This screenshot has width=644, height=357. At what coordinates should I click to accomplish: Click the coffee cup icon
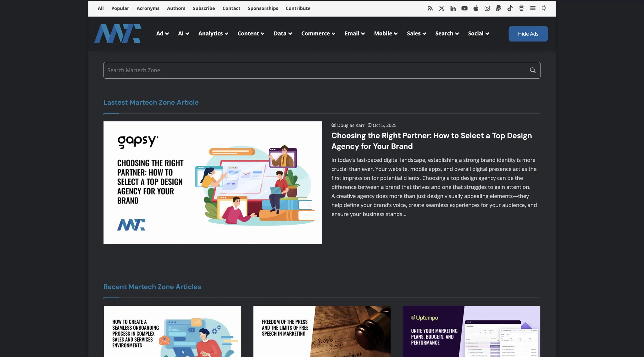pos(521,8)
